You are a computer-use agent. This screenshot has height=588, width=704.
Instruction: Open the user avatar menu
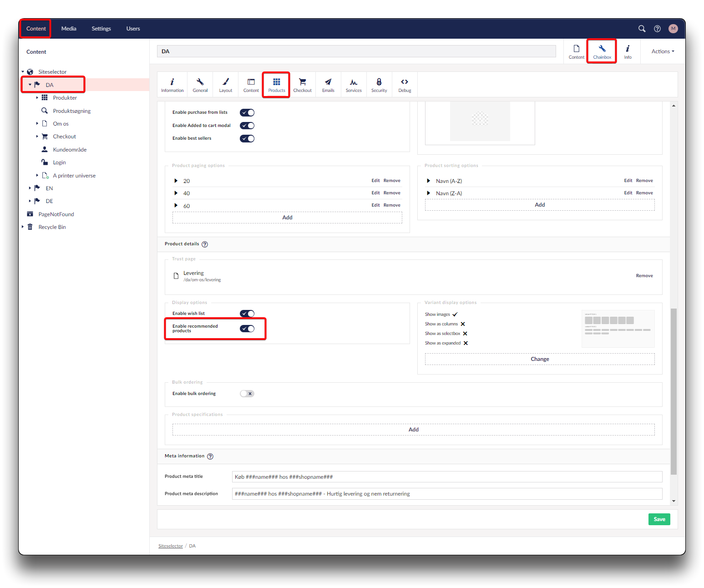(x=673, y=29)
